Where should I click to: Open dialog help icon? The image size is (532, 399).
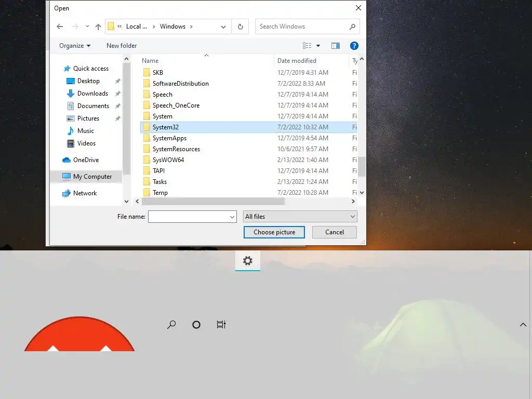pyautogui.click(x=354, y=46)
